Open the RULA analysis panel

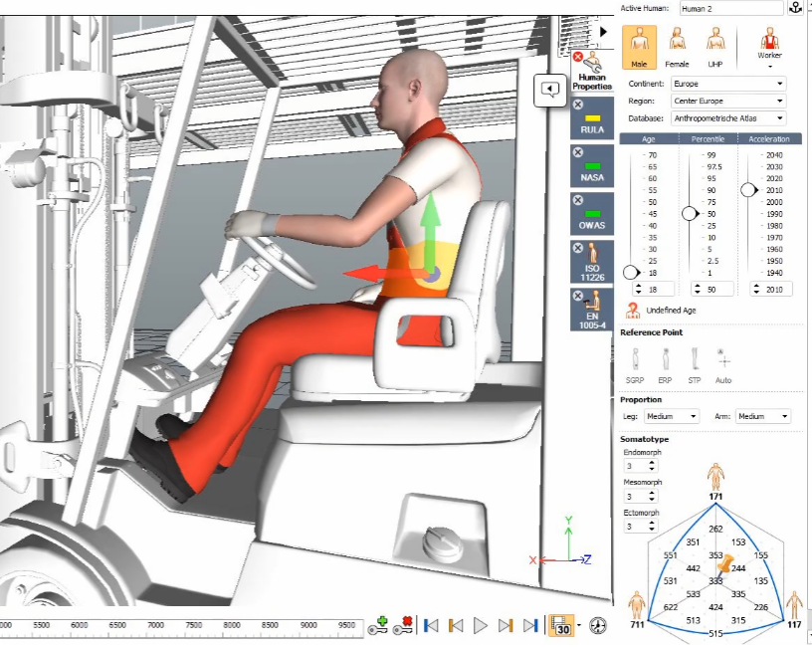tap(592, 118)
